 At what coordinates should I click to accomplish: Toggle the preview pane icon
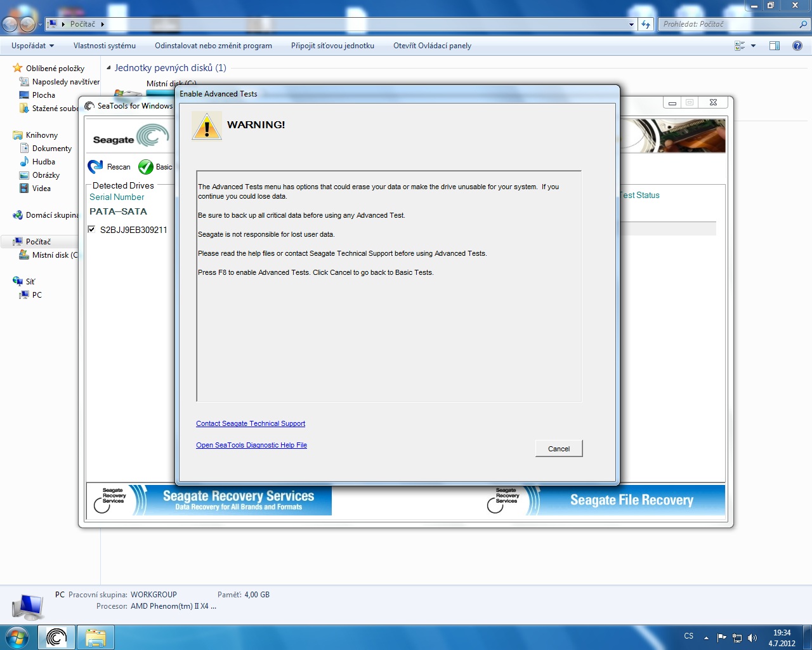775,46
